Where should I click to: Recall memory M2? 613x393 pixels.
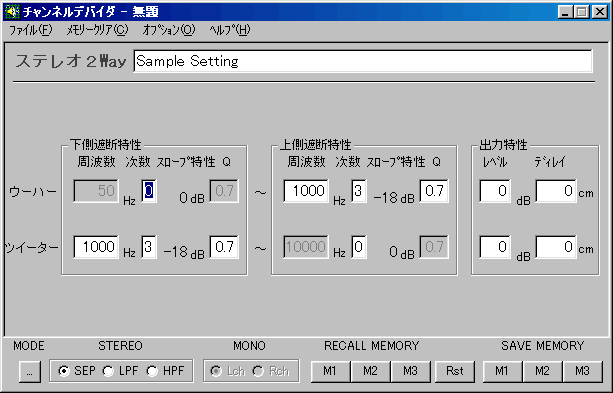(371, 371)
